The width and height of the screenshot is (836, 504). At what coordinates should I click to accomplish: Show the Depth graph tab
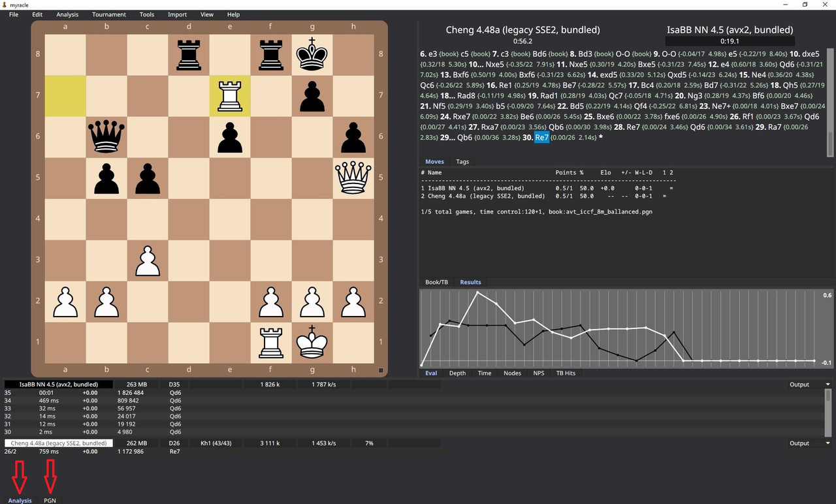click(458, 373)
